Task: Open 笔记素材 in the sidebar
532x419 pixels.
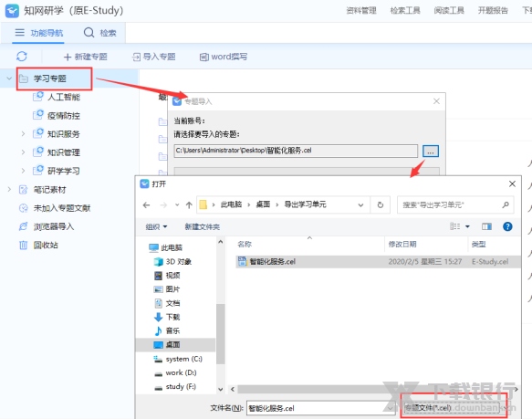Action: click(x=49, y=190)
